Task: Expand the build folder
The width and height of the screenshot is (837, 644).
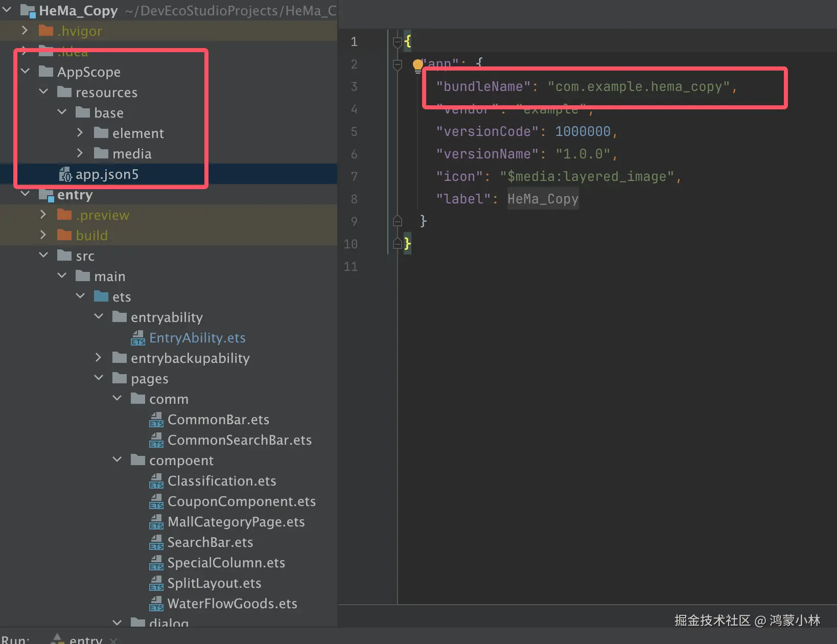Action: 43,235
